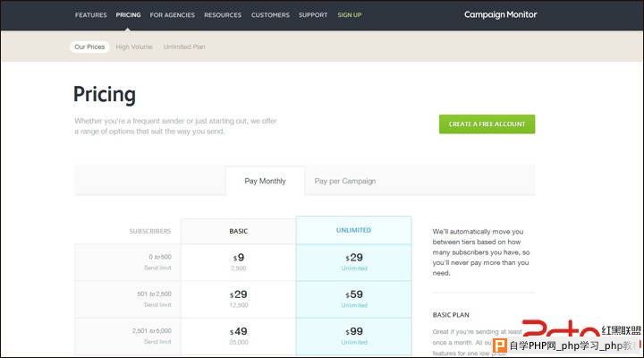Click the Basic column header
The image size is (644, 358).
pyautogui.click(x=238, y=231)
